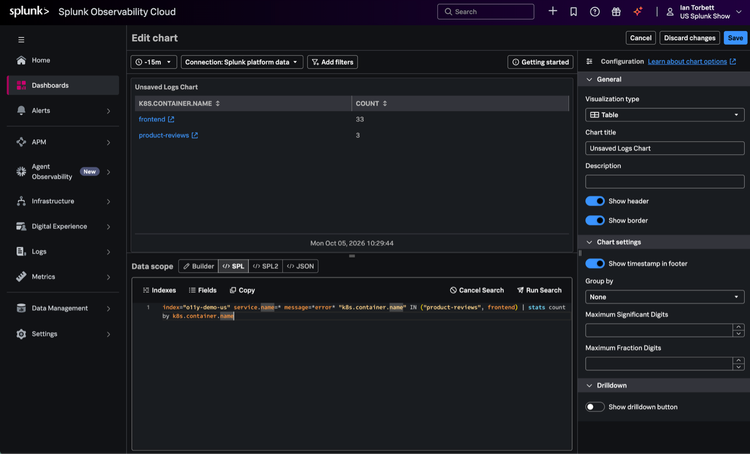Click Add filters button
The height and width of the screenshot is (455, 750).
pos(332,62)
